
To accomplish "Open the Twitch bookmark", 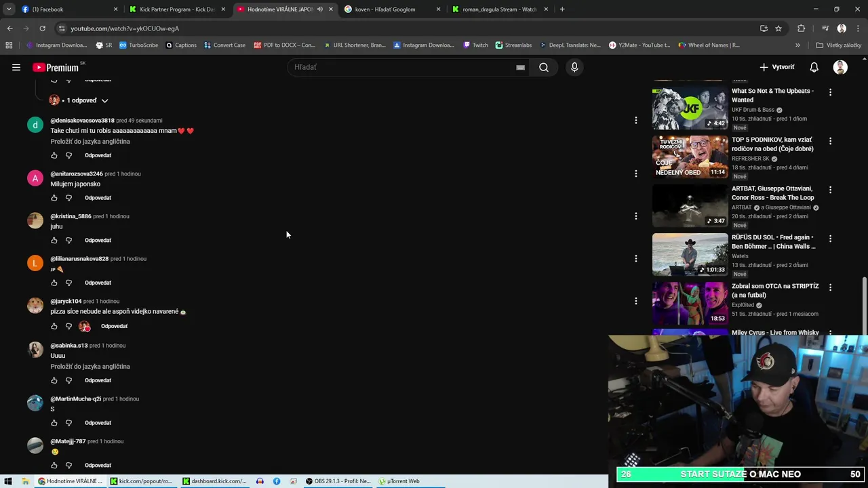I will point(475,45).
